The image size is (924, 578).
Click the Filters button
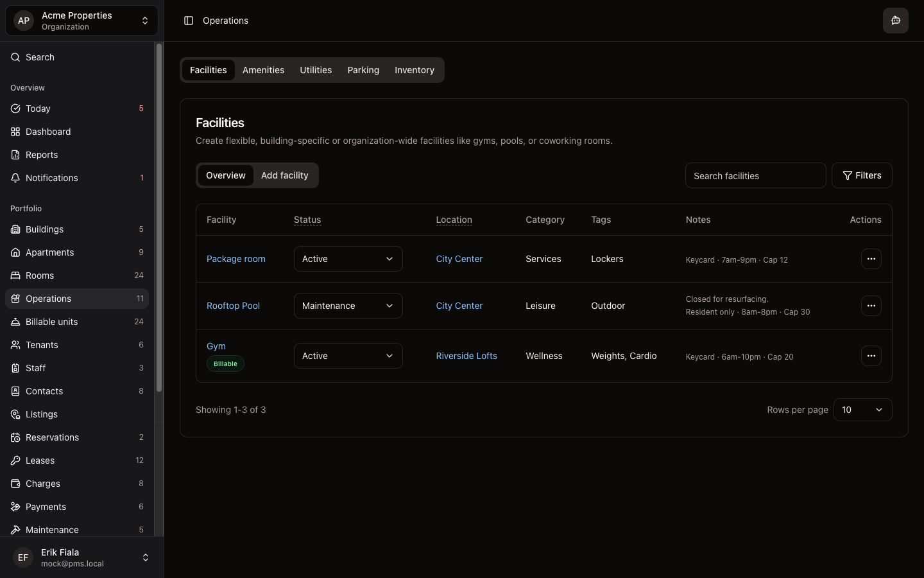[861, 175]
